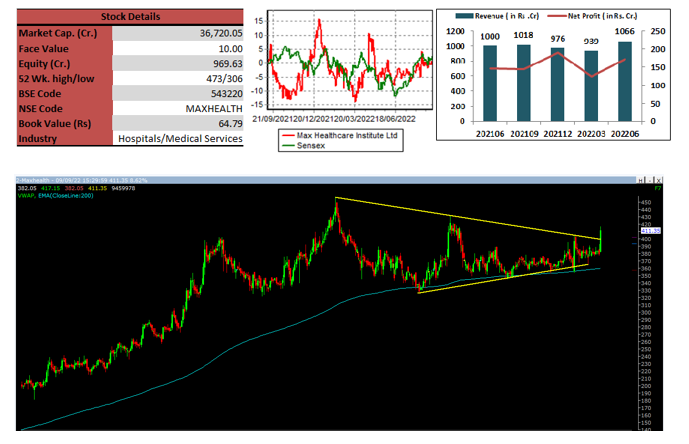Click the 202106 revenue bar
Viewport: 689px width, 444px height.
(x=490, y=83)
